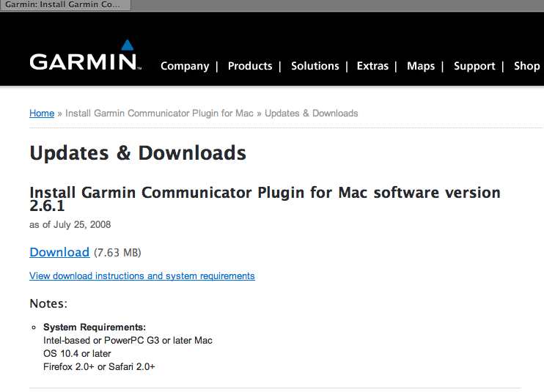544x392 pixels.
Task: Open the Products menu
Action: (250, 65)
